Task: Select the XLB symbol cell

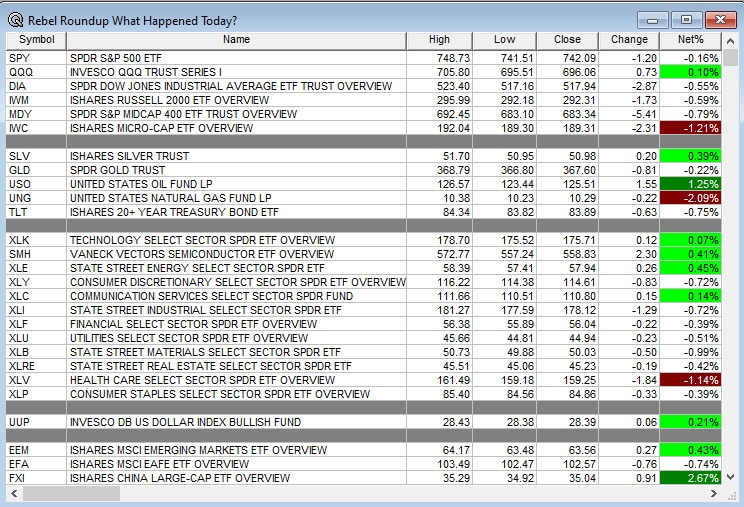Action: click(x=36, y=352)
